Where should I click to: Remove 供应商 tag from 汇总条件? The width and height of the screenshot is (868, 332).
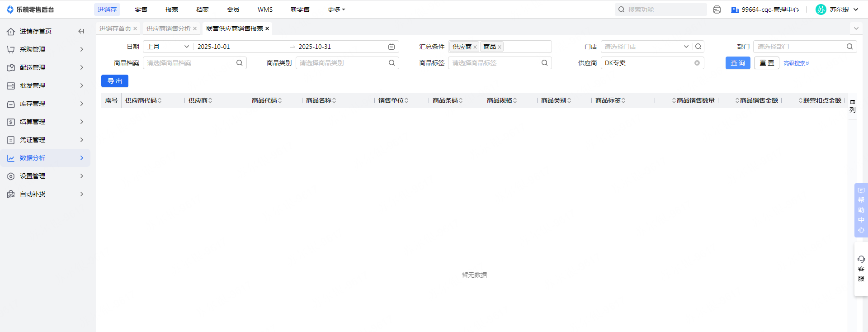pyautogui.click(x=475, y=47)
